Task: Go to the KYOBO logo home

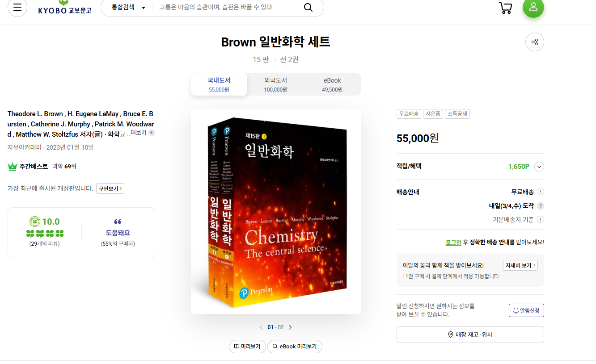Action: [65, 8]
